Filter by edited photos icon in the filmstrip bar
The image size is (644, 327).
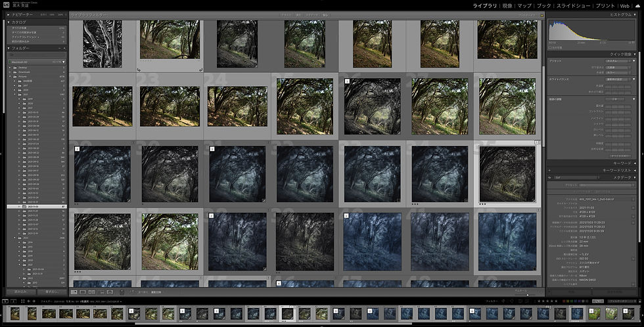(520, 301)
